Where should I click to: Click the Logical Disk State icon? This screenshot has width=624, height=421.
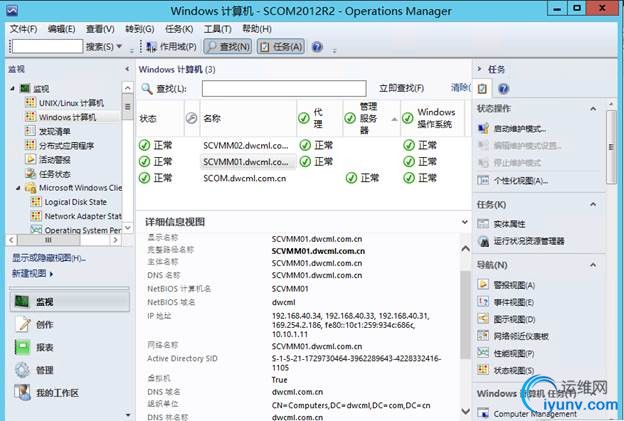(x=36, y=202)
